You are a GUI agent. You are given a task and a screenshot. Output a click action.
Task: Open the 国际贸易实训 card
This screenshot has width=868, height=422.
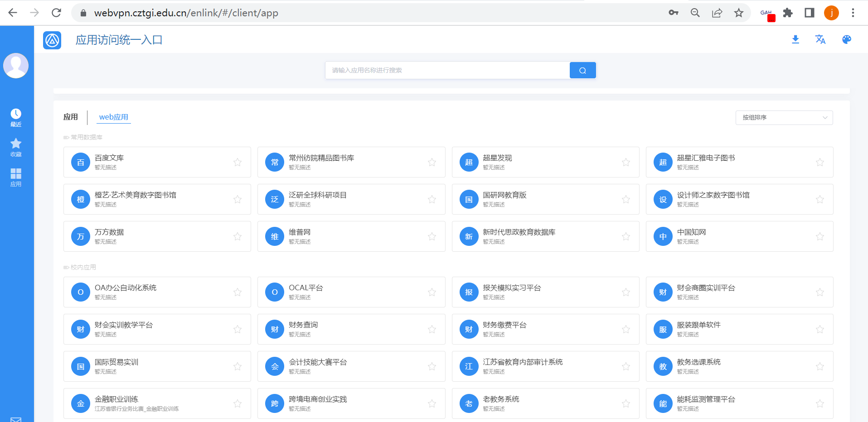point(157,366)
